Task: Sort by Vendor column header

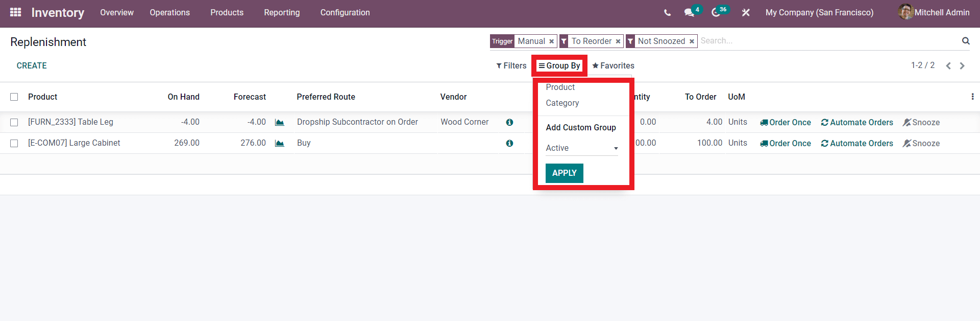Action: [x=453, y=97]
